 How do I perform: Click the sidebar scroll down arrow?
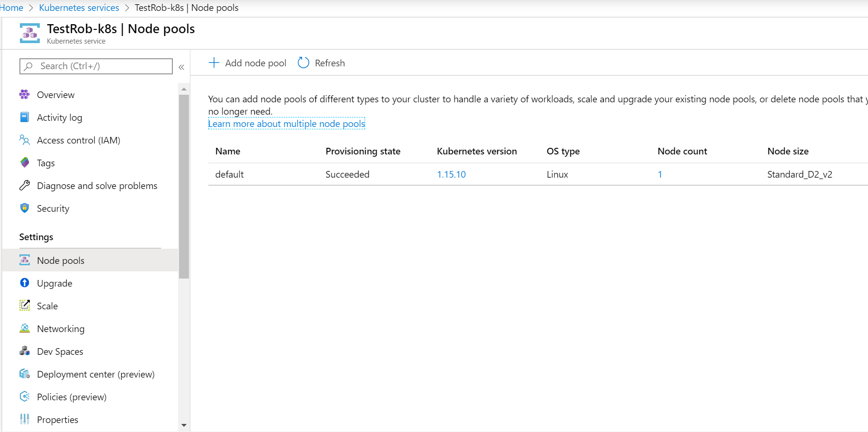tap(184, 425)
